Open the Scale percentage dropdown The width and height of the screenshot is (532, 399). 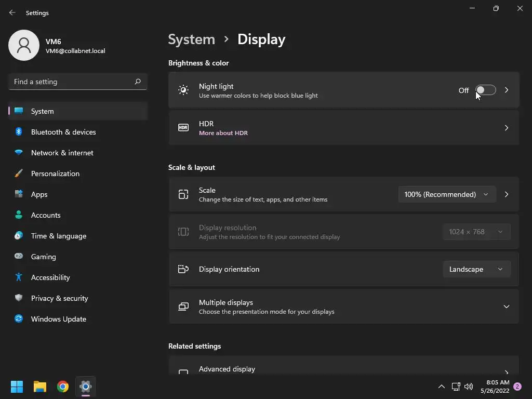(446, 194)
